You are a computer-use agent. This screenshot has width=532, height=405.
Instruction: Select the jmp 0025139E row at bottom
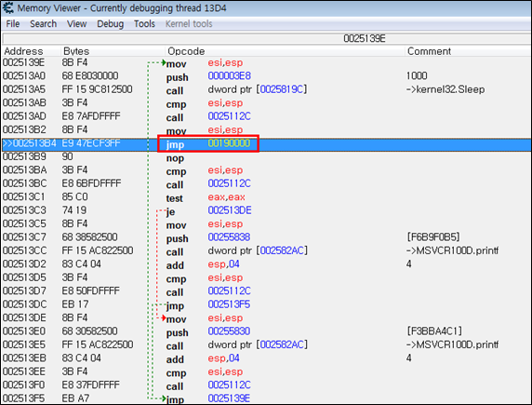point(267,398)
